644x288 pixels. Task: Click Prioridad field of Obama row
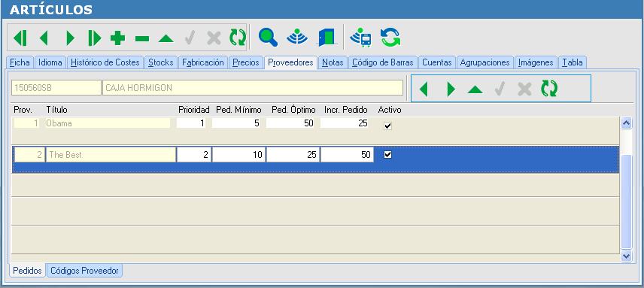click(x=191, y=123)
